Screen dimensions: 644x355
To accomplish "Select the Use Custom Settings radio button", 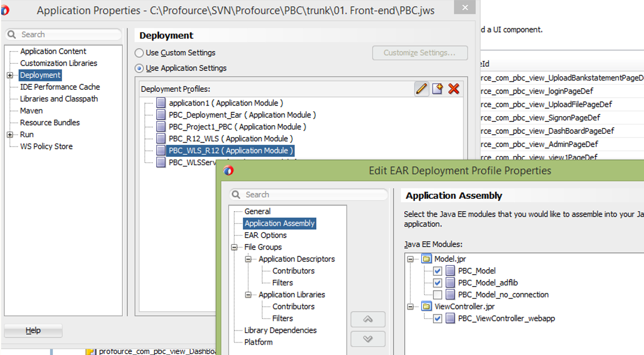I will (x=139, y=53).
